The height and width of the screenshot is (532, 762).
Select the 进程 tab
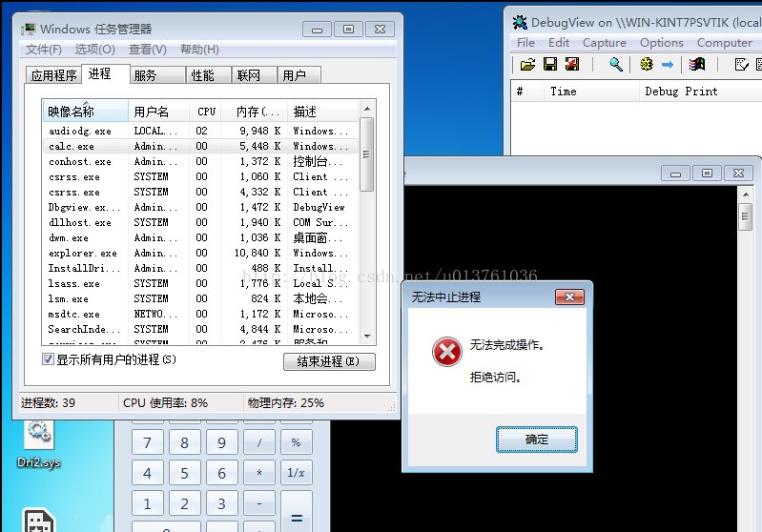[106, 73]
